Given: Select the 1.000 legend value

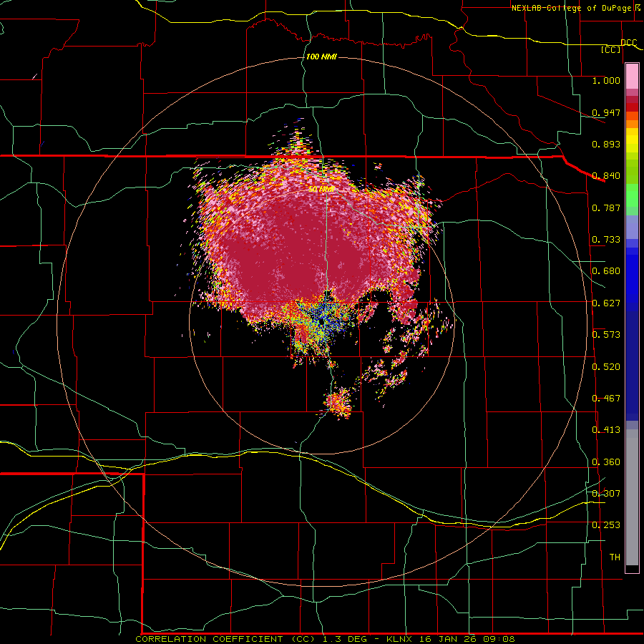Looking at the screenshot, I should tap(606, 80).
